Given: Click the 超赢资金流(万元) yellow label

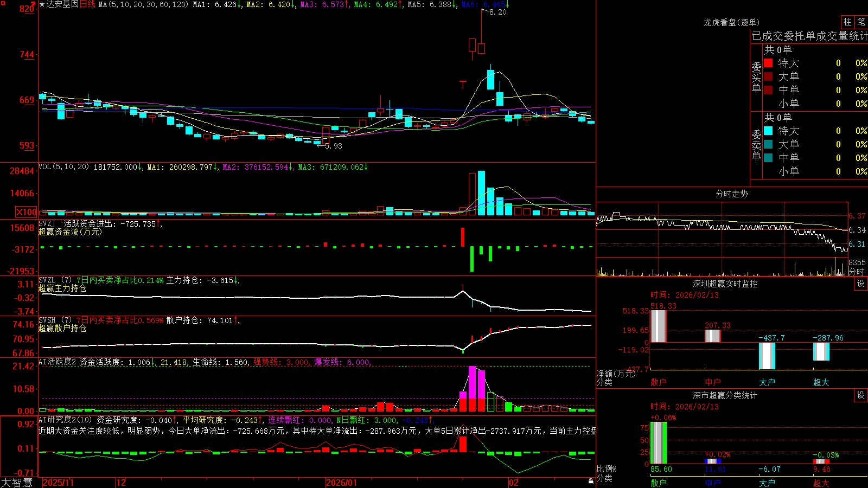Looking at the screenshot, I should click(70, 232).
